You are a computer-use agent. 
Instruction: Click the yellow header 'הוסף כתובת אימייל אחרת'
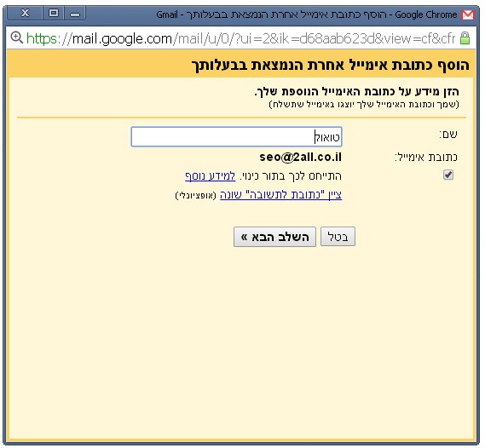[x=330, y=66]
